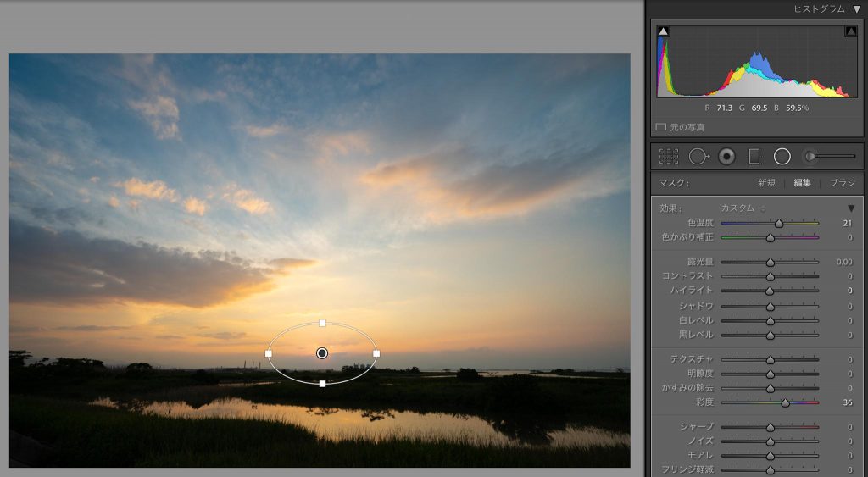
Task: Toggle highlight clipping indicator in histogram
Action: point(851,31)
